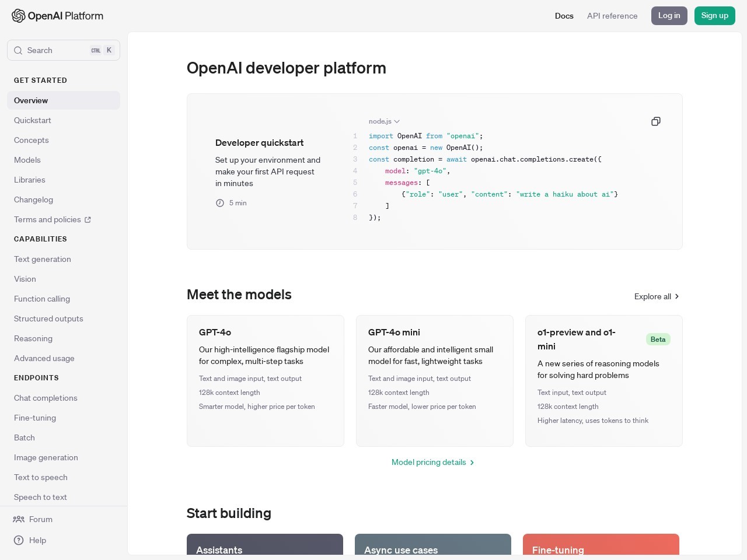Click "Smarter model, higher price per token" text
This screenshot has height=560, width=747.
pos(257,407)
